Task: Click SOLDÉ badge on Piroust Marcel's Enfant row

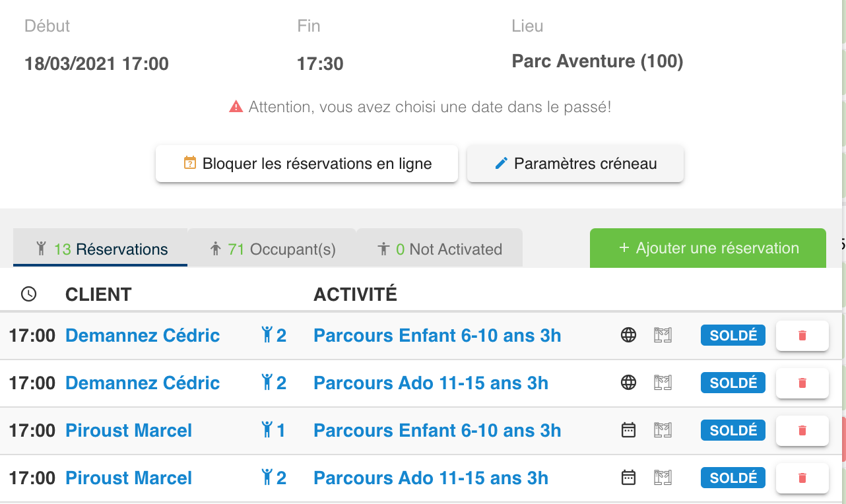Action: click(x=732, y=430)
